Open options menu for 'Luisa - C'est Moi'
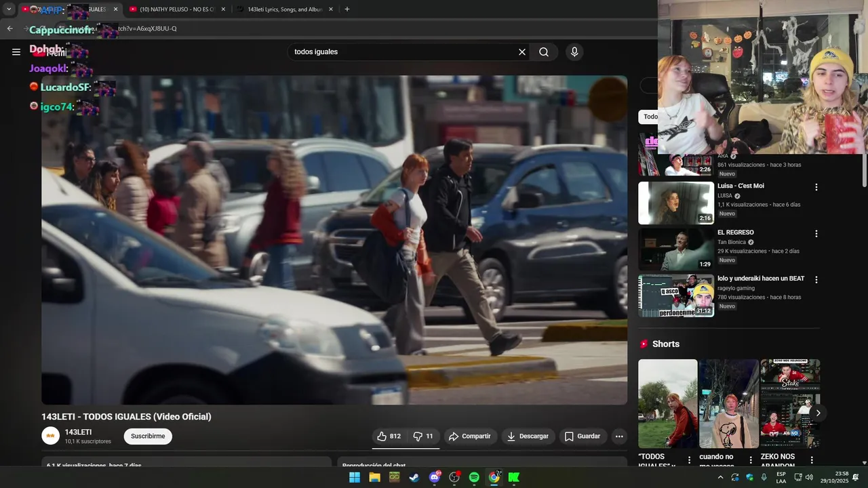 click(x=816, y=187)
